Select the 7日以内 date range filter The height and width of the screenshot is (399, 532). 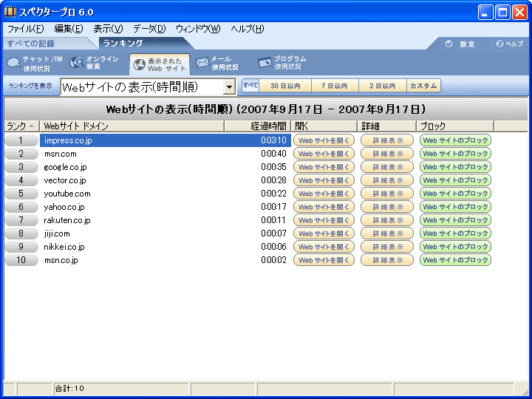335,86
